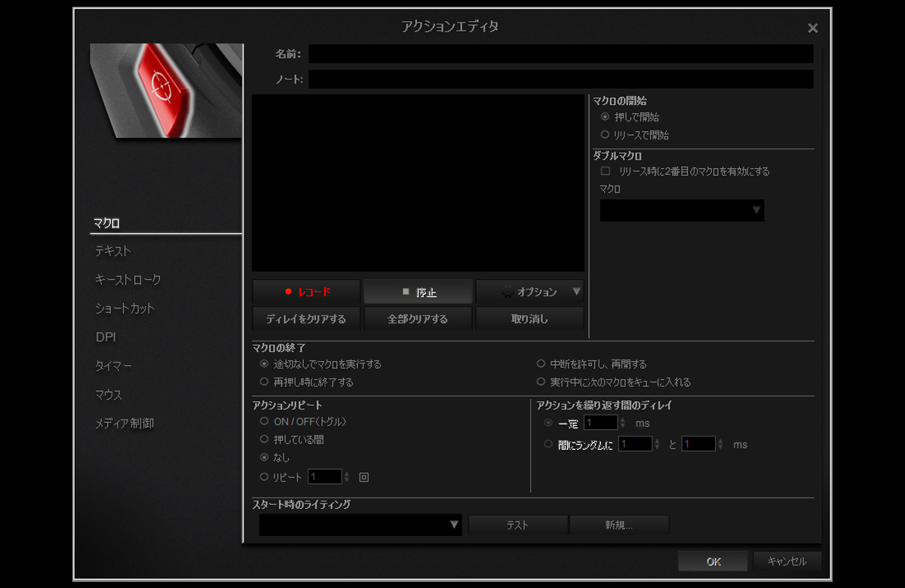Open the スタート時のライティング dropdown
Screen dimensions: 905x588
(x=360, y=525)
